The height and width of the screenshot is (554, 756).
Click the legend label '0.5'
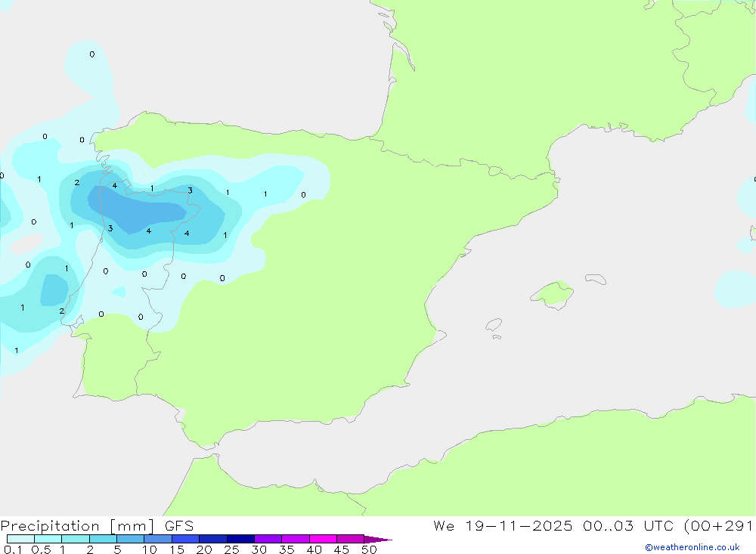point(41,549)
